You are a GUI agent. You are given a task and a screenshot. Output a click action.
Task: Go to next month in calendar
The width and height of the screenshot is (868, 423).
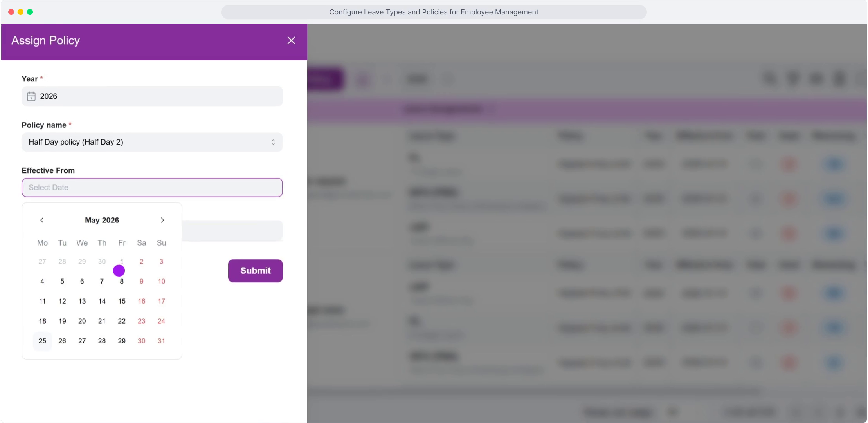162,220
